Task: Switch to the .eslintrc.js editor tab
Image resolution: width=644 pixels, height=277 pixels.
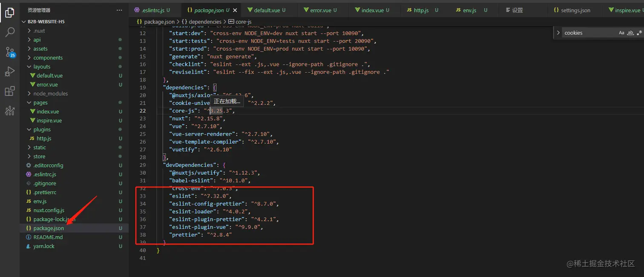Action: [x=155, y=10]
